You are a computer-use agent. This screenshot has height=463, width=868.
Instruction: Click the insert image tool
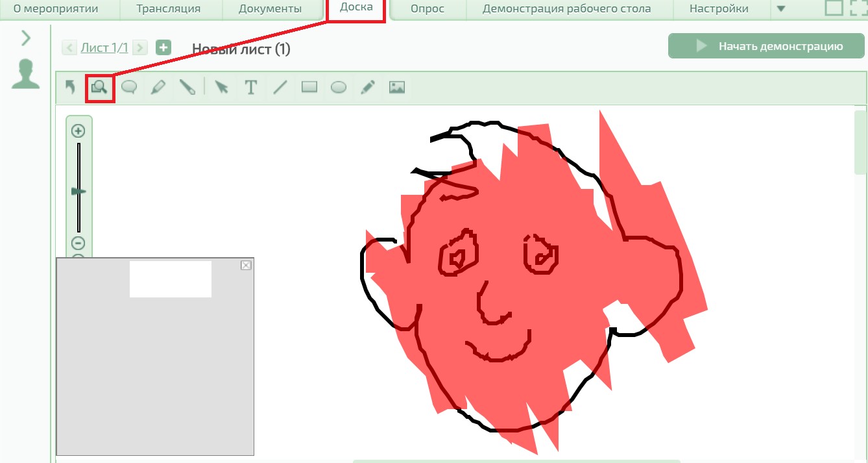point(397,87)
